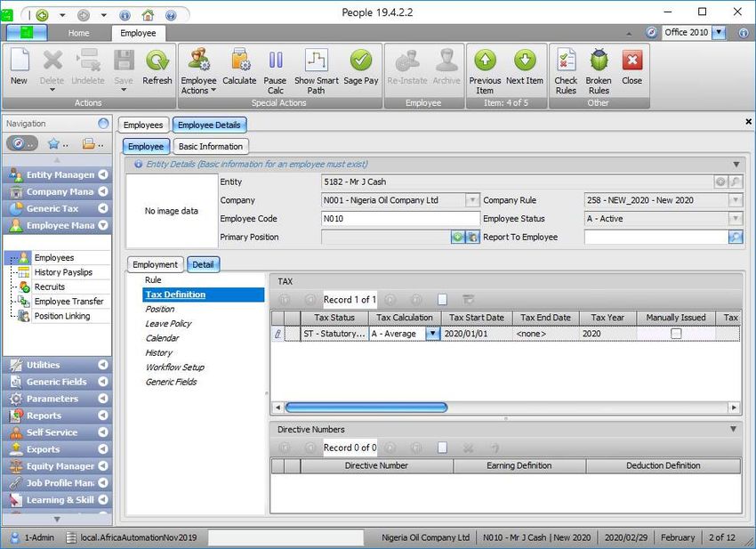Screen dimensions: 756x549
Task: Select the Employees tab beside Employee Details
Action: point(143,125)
